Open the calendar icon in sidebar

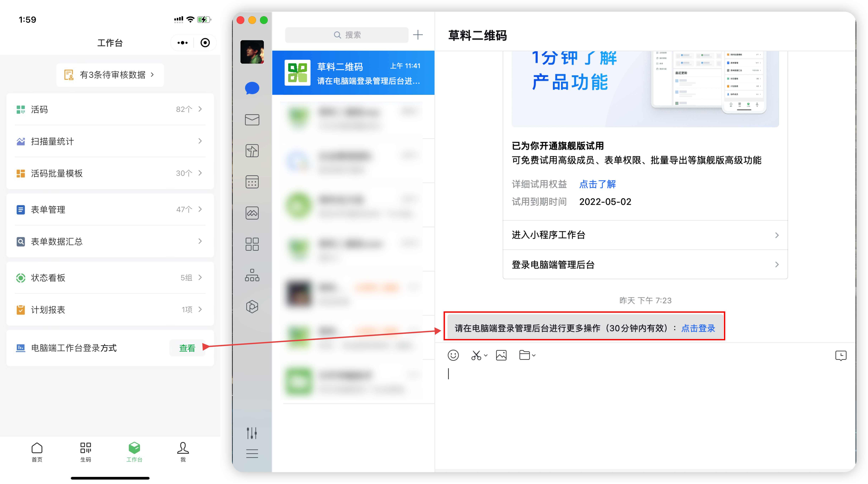(x=252, y=182)
